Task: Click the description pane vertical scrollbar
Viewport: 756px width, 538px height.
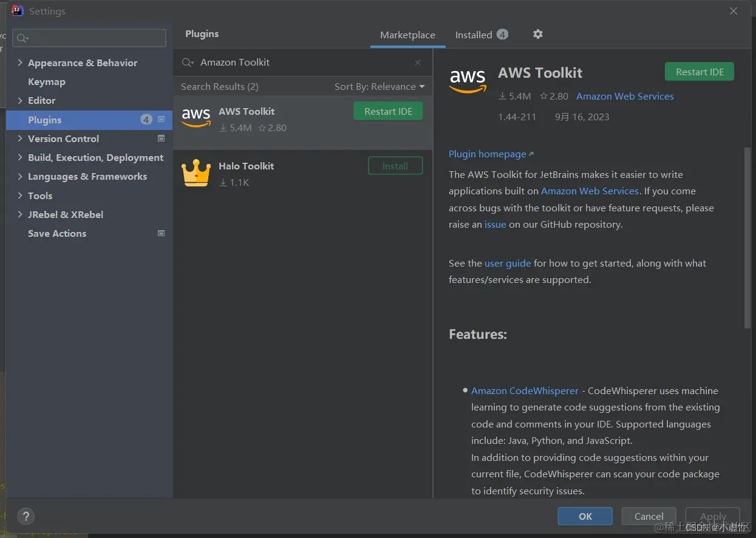Action: tap(747, 237)
